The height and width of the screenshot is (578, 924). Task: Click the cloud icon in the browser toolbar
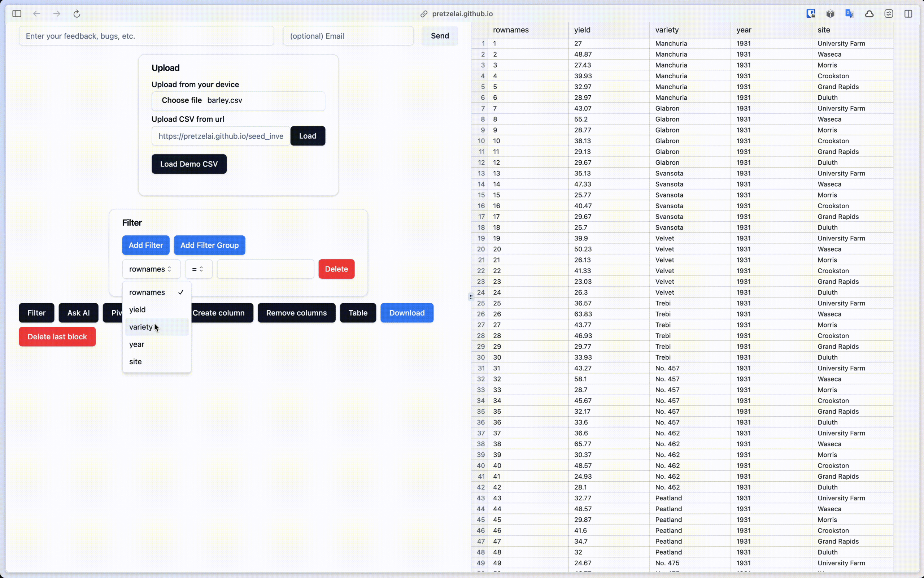(869, 13)
